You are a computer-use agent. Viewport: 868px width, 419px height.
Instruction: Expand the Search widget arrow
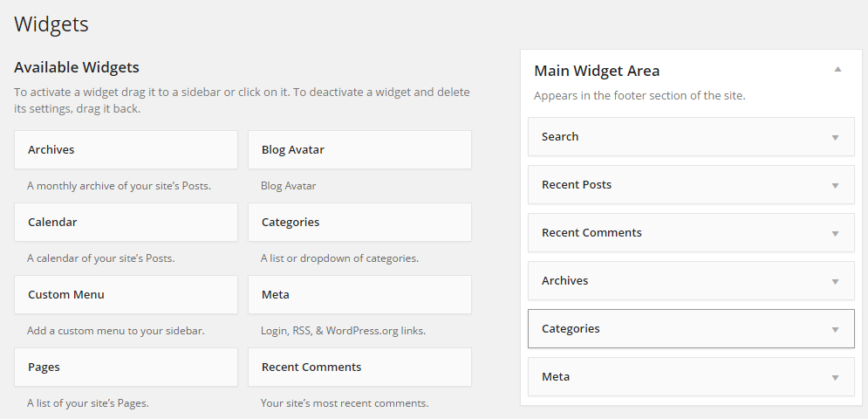coord(836,137)
